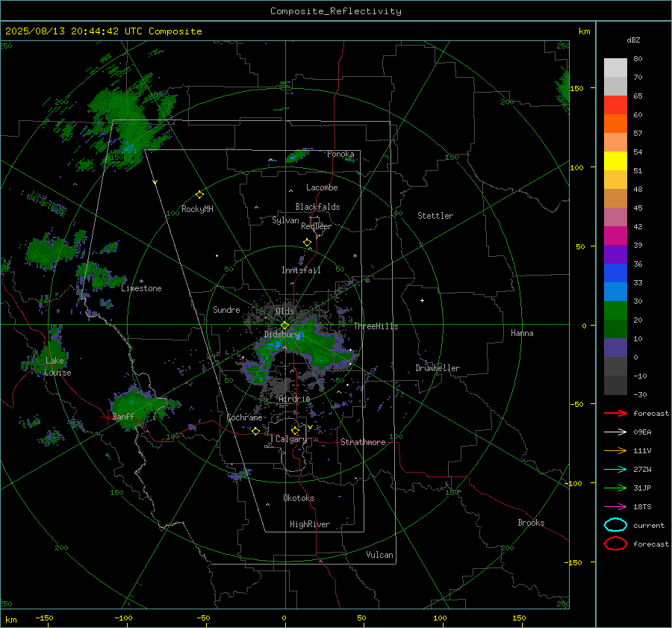Click the Hanna city label
Image resolution: width=672 pixels, height=628 pixels.
[522, 333]
